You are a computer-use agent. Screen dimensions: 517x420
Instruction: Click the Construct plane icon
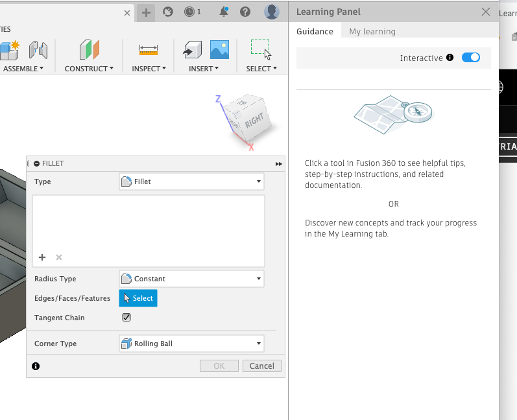[89, 50]
